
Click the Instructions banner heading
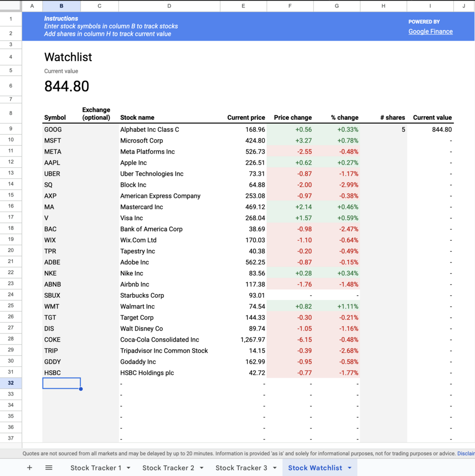pyautogui.click(x=61, y=18)
